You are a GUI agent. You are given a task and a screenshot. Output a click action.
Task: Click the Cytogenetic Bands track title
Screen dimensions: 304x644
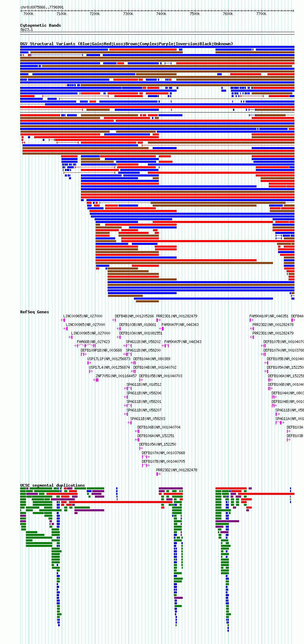41,25
